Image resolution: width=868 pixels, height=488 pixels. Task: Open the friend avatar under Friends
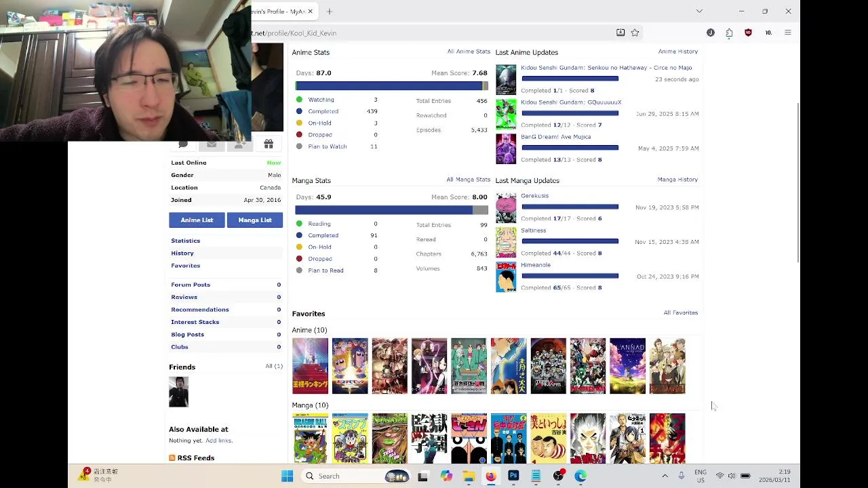coord(178,392)
